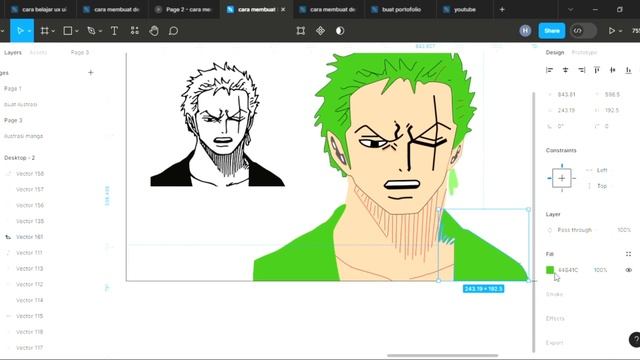This screenshot has width=640, height=360.
Task: Click the Create component icon
Action: tap(320, 31)
